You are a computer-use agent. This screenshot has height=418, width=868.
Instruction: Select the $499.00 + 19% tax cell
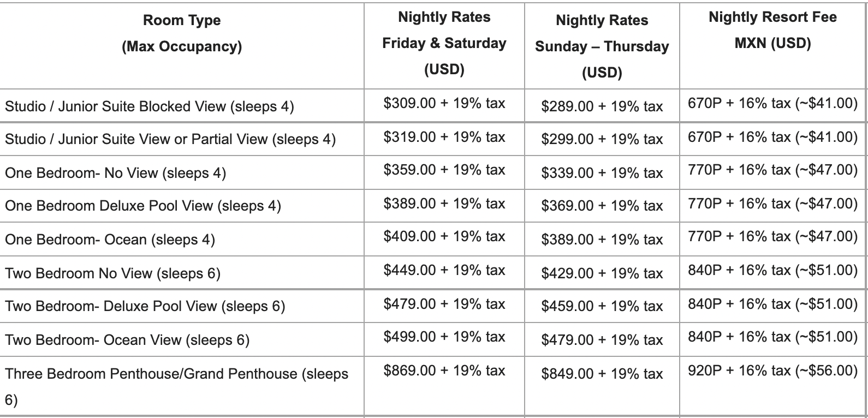[444, 337]
